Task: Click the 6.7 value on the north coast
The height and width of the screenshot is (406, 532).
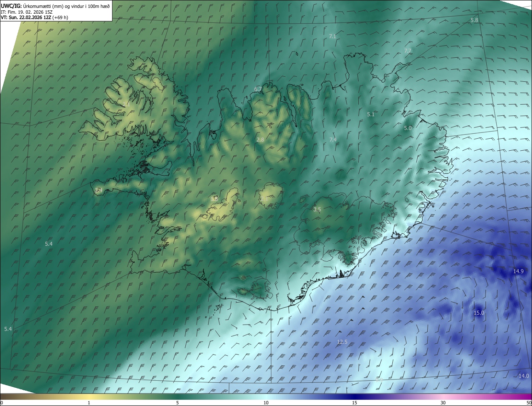Action: pos(258,89)
